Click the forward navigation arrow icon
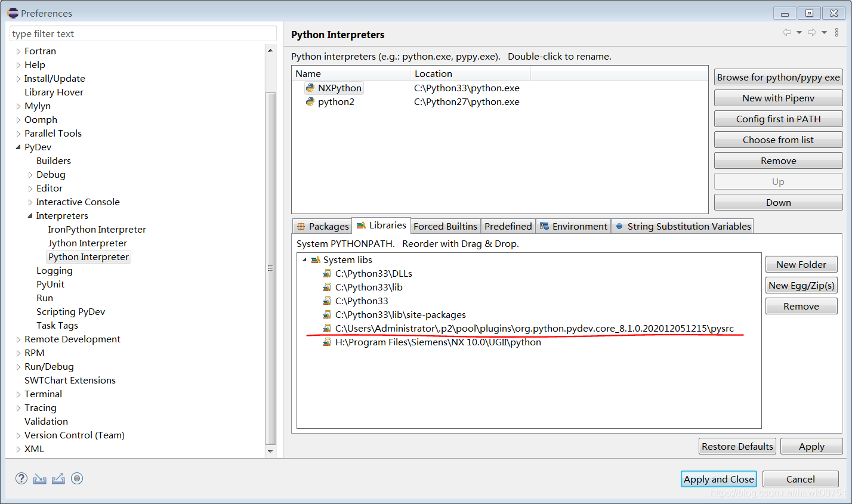The width and height of the screenshot is (852, 504). pos(812,32)
